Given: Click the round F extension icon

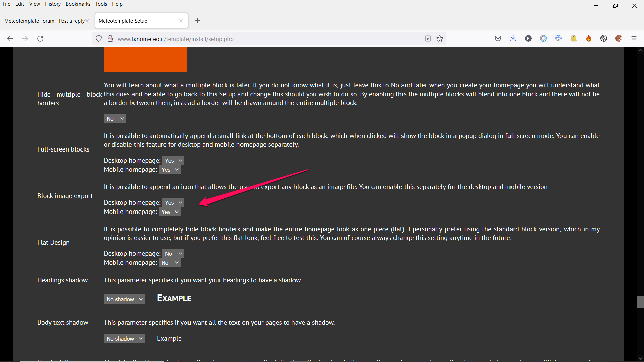Looking at the screenshot, I should point(528,39).
